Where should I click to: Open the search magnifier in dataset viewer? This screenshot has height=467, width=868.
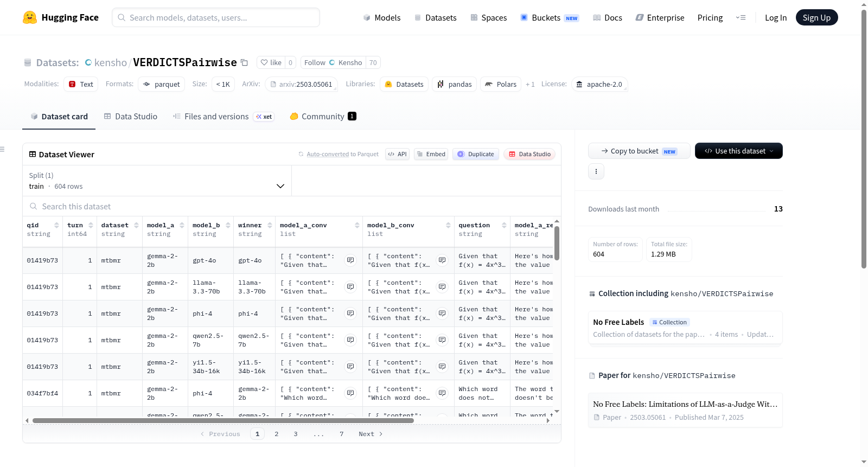pos(34,206)
